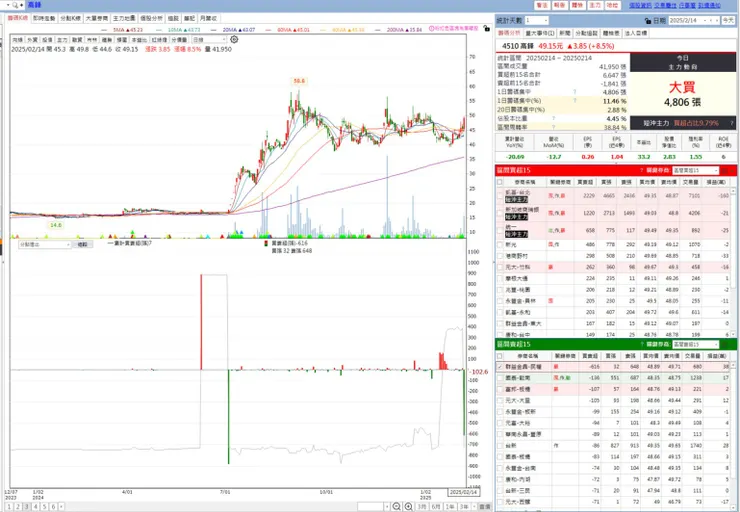Click the 2025/02/14 date marker on time axis

pyautogui.click(x=463, y=492)
